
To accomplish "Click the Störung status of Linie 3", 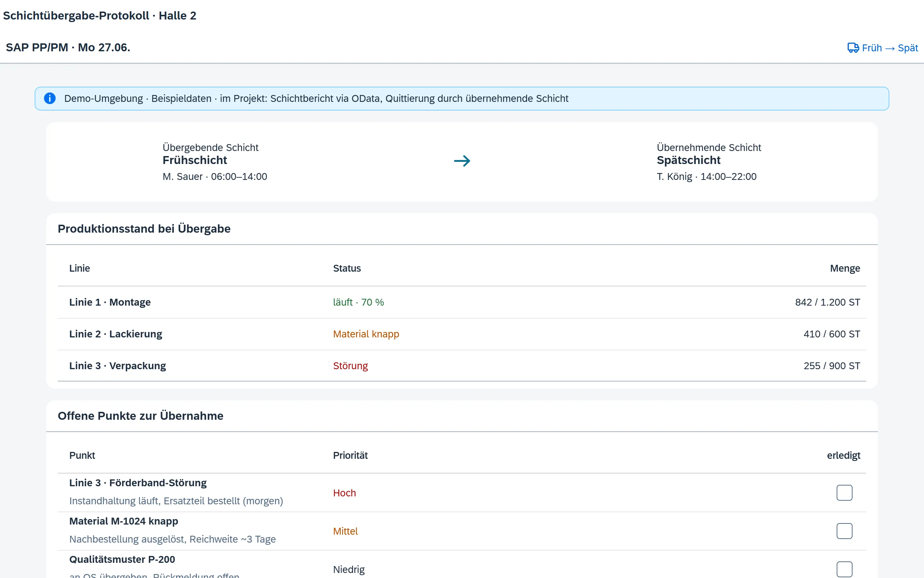I will tap(350, 366).
